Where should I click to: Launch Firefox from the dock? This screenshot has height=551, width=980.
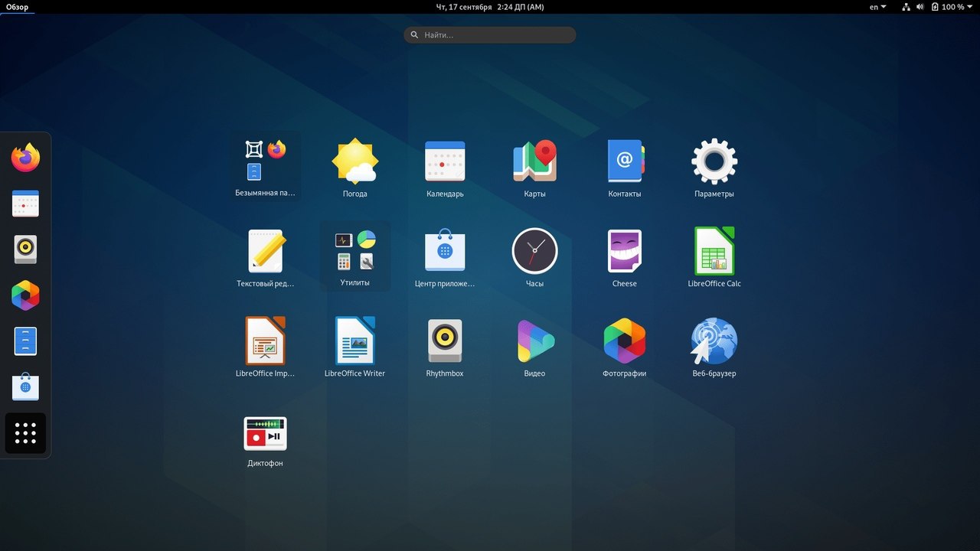pos(25,158)
